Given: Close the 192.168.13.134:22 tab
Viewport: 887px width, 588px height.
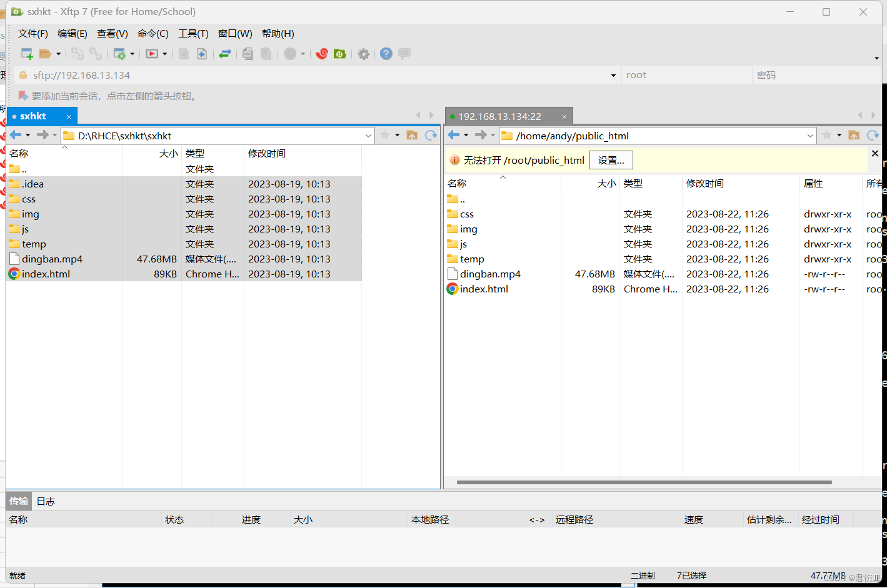Looking at the screenshot, I should point(564,117).
